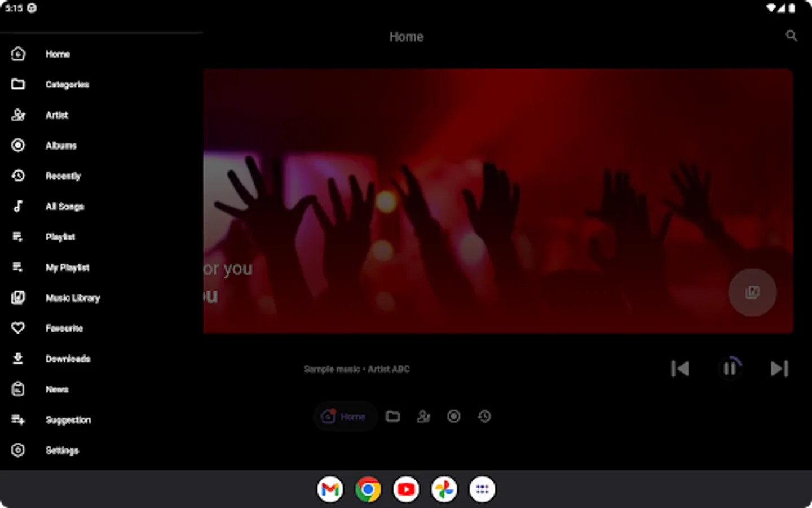Open Suggestion from the drawer
The height and width of the screenshot is (508, 812).
coord(101,420)
